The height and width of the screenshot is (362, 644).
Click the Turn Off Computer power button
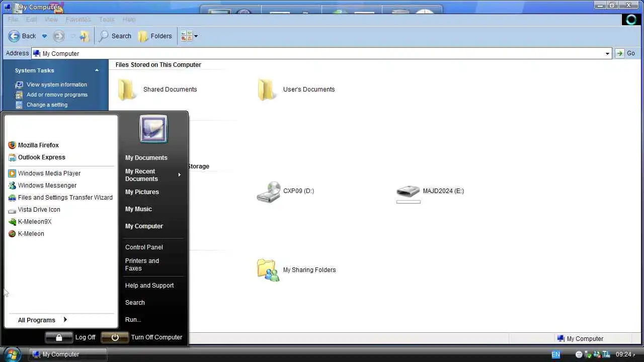point(115,337)
